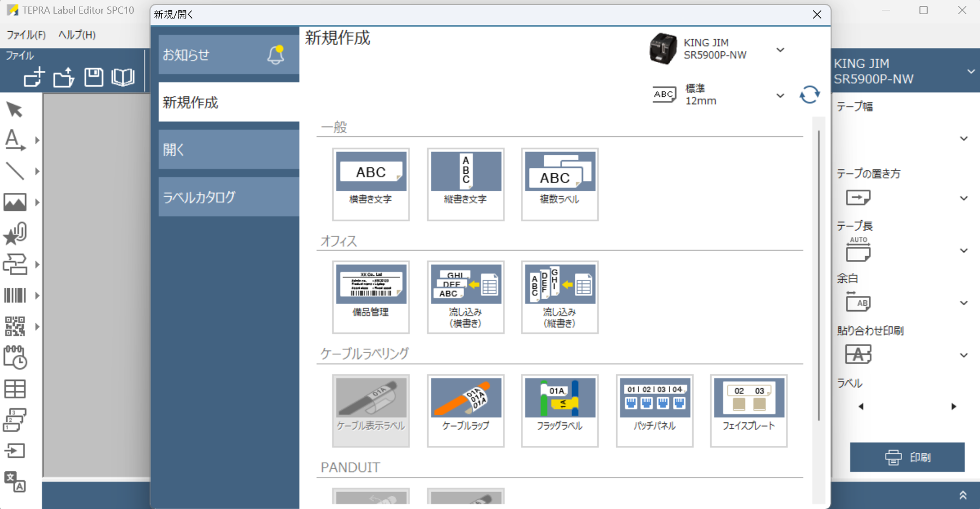Select the QR code tool
Screen dimensions: 980x509
(x=15, y=326)
